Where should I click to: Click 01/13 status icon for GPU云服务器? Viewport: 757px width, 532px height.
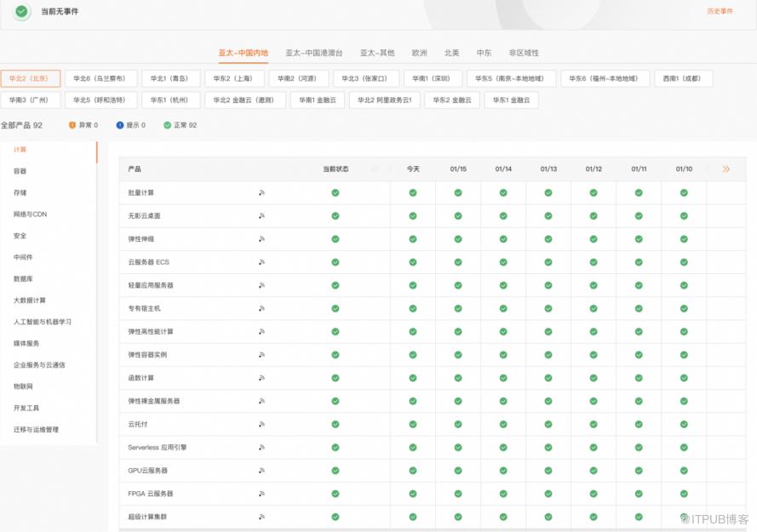coord(548,471)
